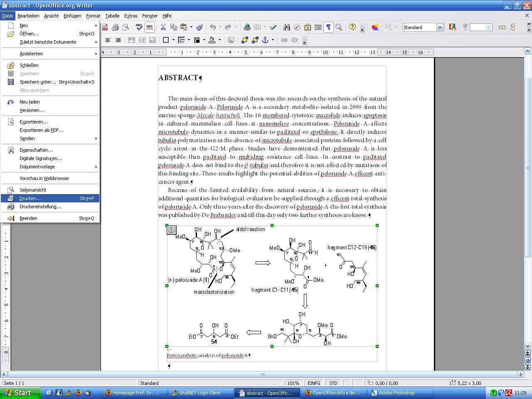Click the Send to Back icon

255,40
